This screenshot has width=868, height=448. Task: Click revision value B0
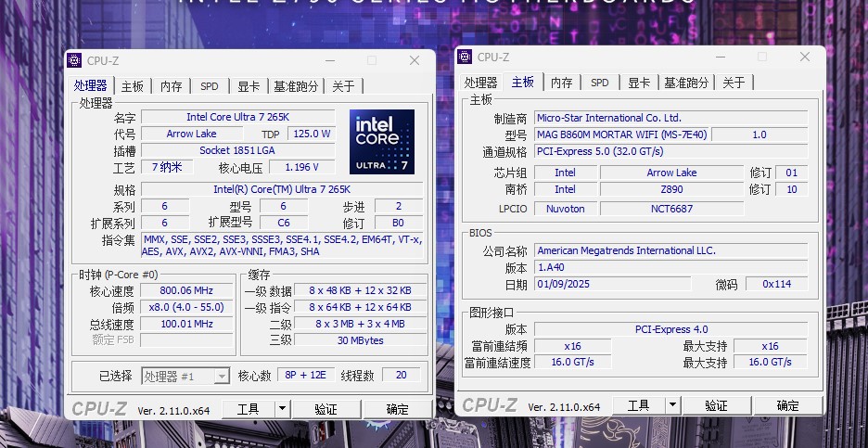tap(399, 223)
